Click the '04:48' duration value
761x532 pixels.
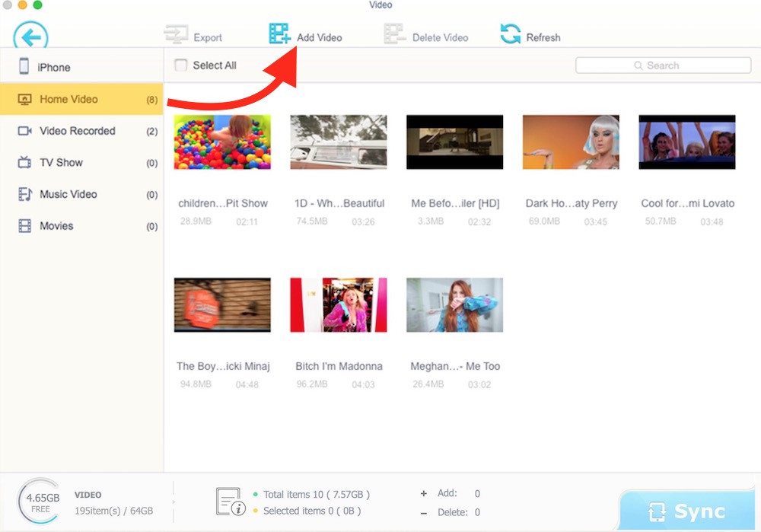click(247, 384)
